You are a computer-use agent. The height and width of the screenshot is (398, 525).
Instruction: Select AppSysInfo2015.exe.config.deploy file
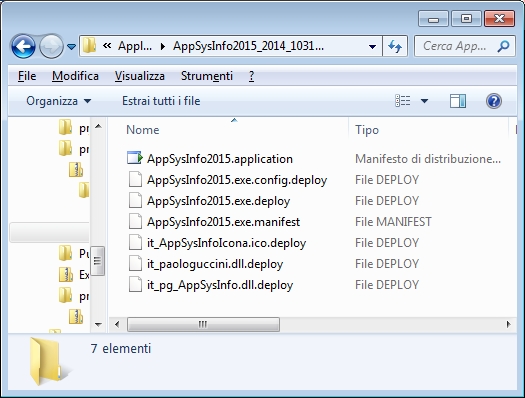click(237, 180)
